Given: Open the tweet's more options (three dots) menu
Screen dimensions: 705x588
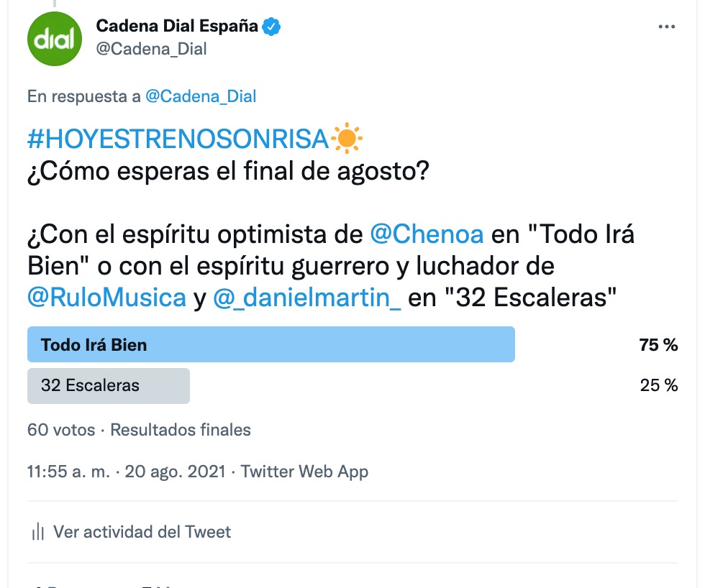Looking at the screenshot, I should click(x=667, y=27).
